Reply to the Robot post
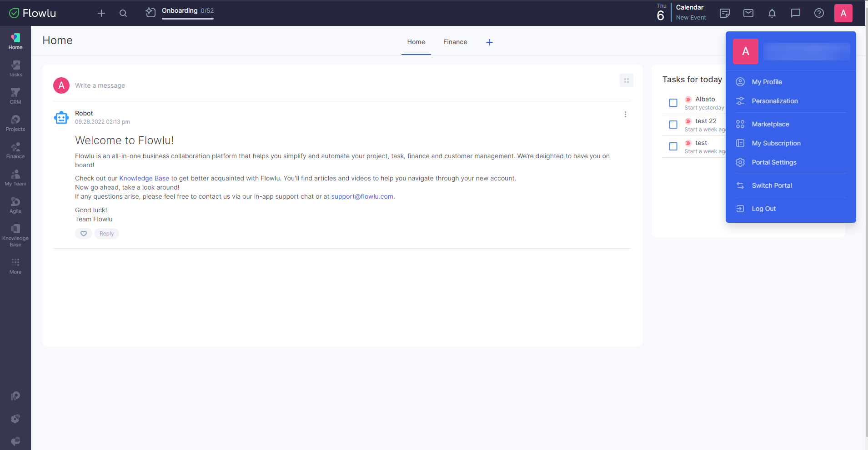Viewport: 868px width, 450px height. (x=106, y=234)
